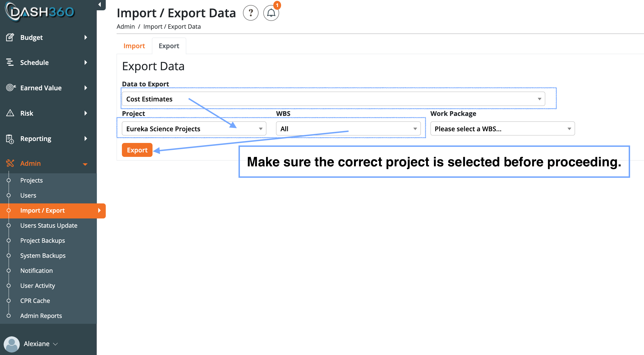Open the Project dropdown showing Eureka Science Projects
The image size is (644, 355).
(x=194, y=129)
